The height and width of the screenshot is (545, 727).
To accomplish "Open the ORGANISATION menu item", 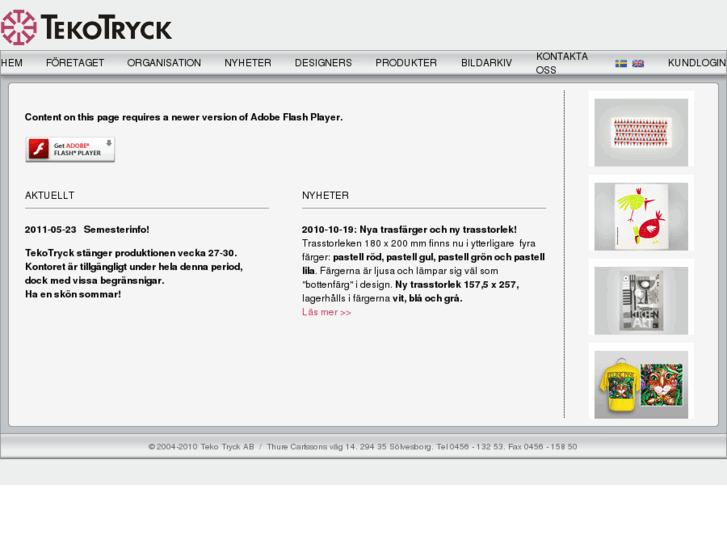I will point(164,63).
